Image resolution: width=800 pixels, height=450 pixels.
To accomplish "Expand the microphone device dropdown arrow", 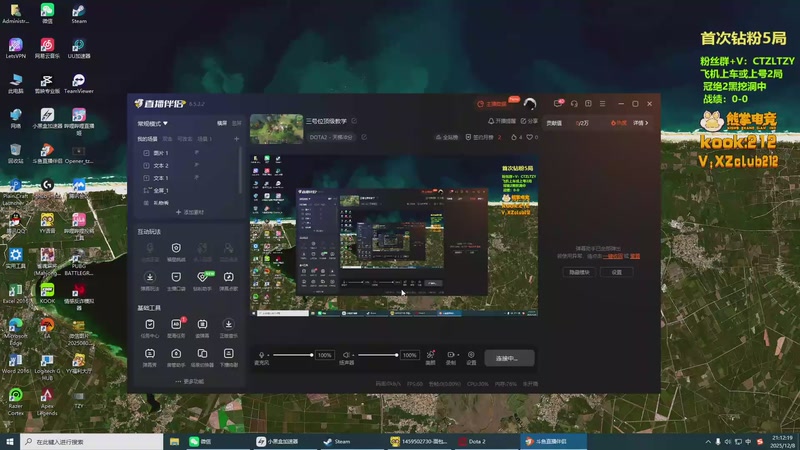I will tap(268, 355).
